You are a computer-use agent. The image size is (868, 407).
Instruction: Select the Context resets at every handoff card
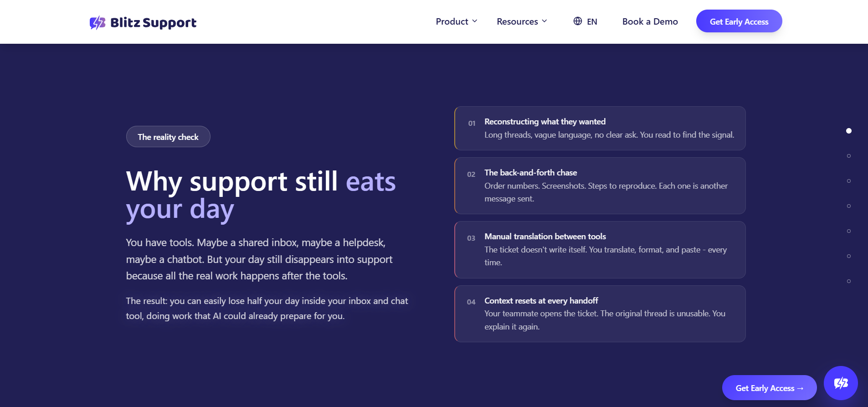[600, 314]
